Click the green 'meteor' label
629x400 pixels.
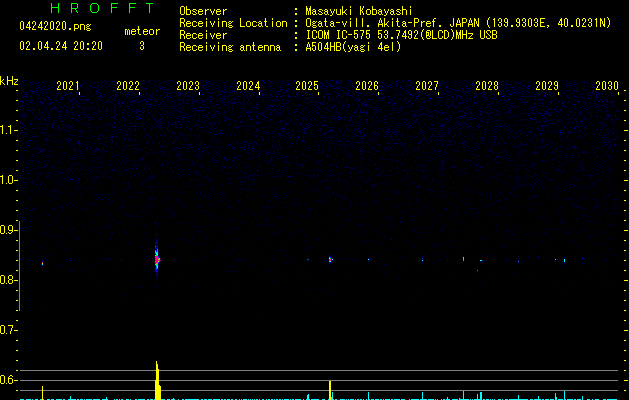coord(142,31)
